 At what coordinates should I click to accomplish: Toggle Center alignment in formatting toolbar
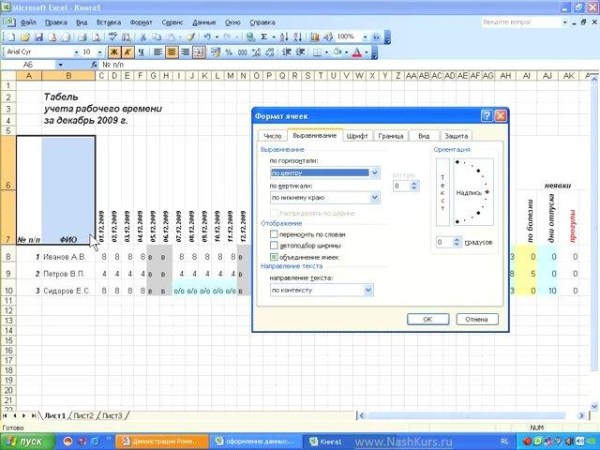(x=171, y=52)
